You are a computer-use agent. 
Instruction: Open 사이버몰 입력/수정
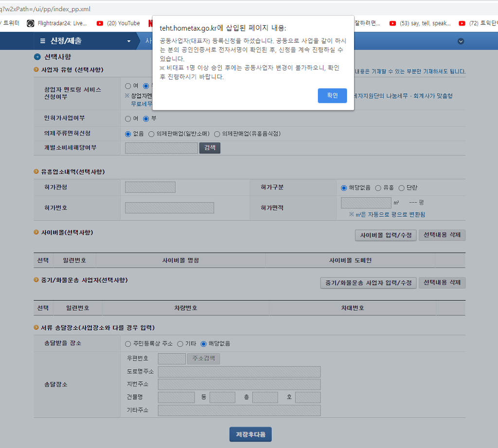tap(386, 235)
